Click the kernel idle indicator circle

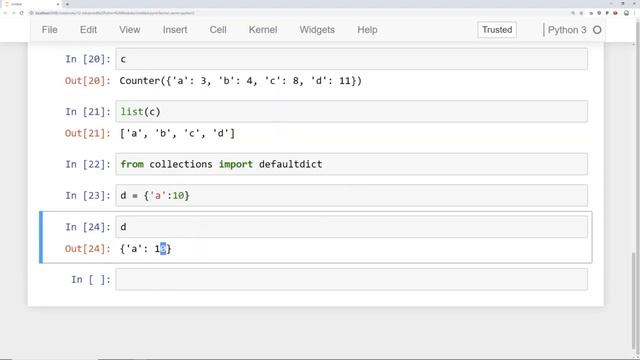[x=597, y=30]
